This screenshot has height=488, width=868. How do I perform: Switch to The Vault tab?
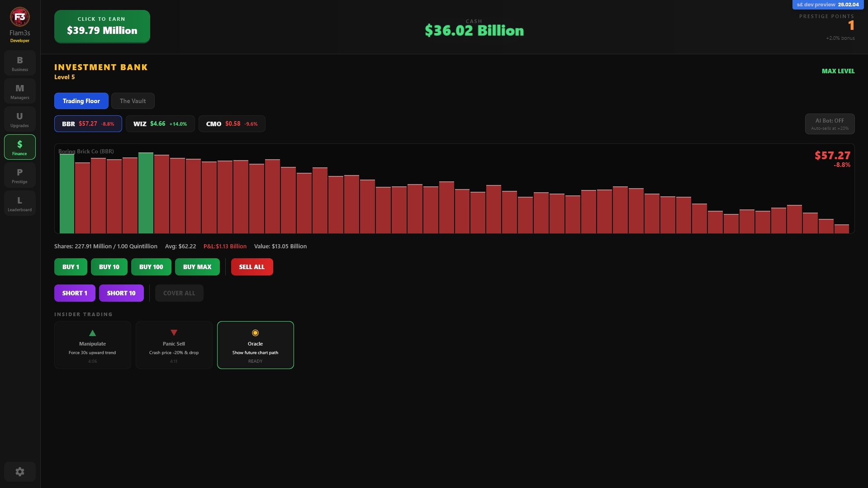(133, 101)
